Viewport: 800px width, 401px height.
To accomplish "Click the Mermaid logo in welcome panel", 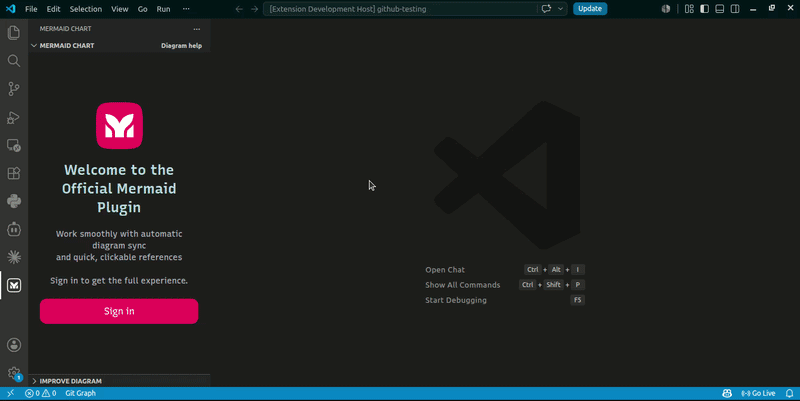I will coord(119,126).
